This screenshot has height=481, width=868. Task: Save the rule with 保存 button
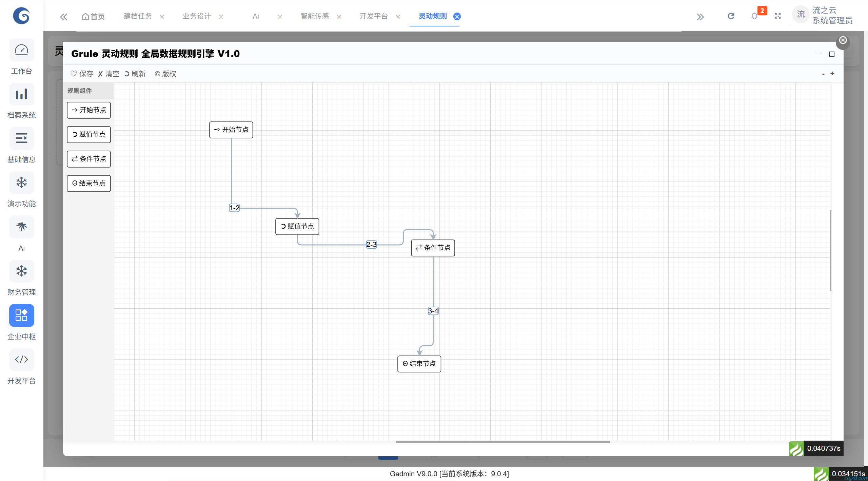click(82, 74)
